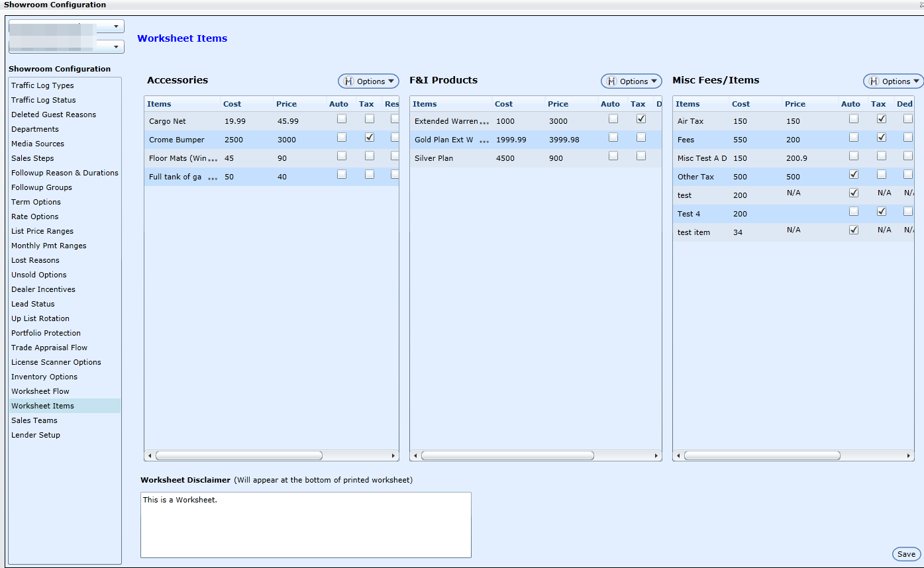Click right scroll arrow in Accessories panel

tap(393, 455)
